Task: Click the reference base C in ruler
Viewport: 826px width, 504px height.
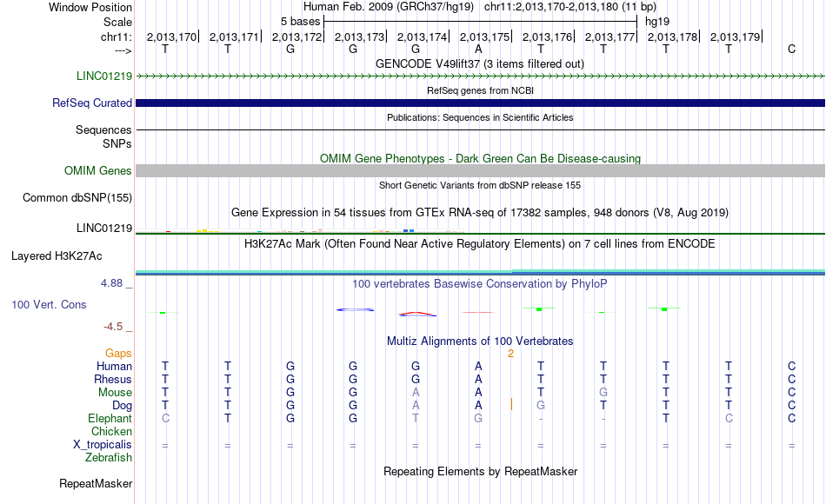Action: (791, 49)
